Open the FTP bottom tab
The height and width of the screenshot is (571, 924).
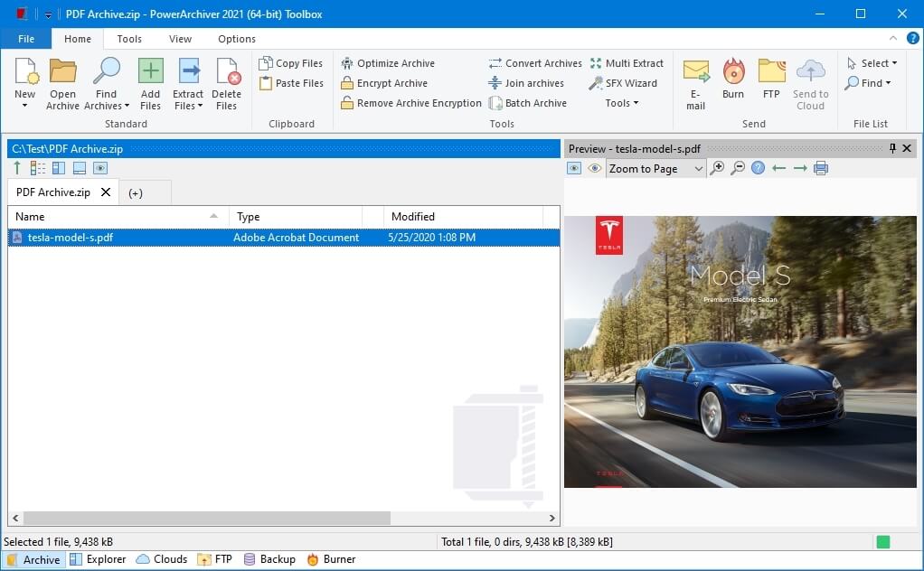[x=215, y=559]
